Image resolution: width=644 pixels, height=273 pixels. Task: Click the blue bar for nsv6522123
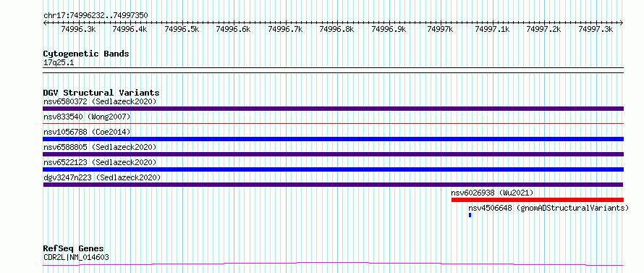pos(333,169)
